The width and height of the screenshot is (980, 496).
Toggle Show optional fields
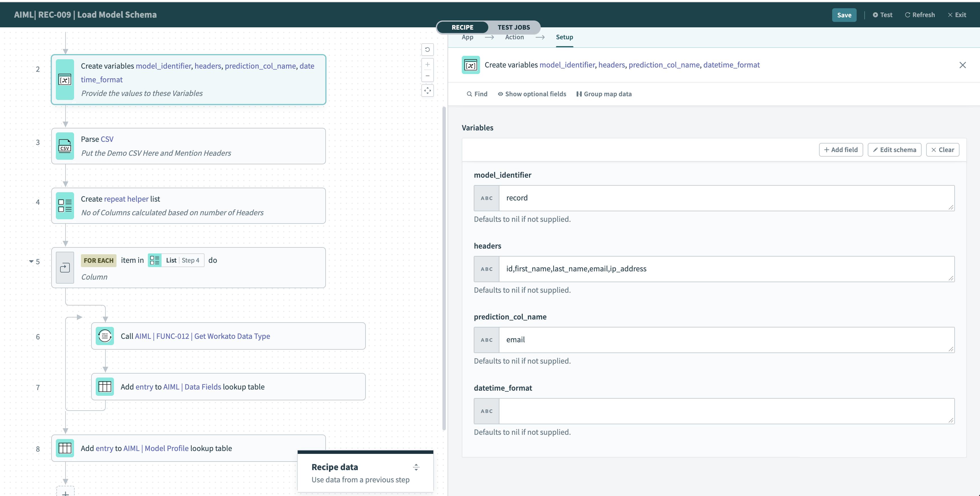[x=532, y=94]
